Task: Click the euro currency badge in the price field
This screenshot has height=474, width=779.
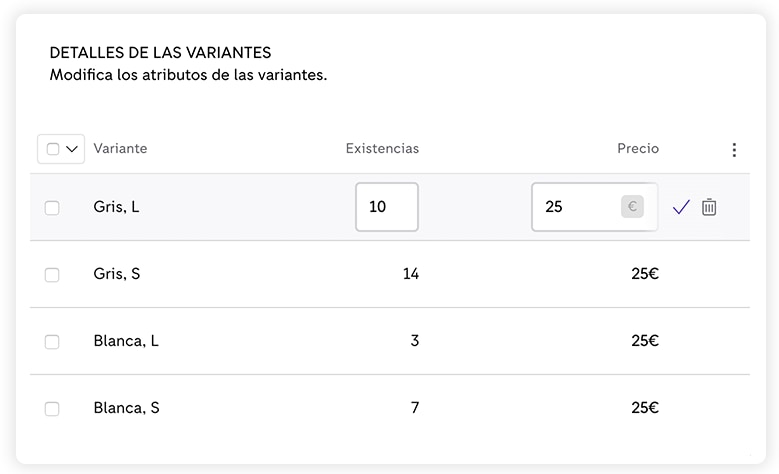Action: click(x=632, y=207)
